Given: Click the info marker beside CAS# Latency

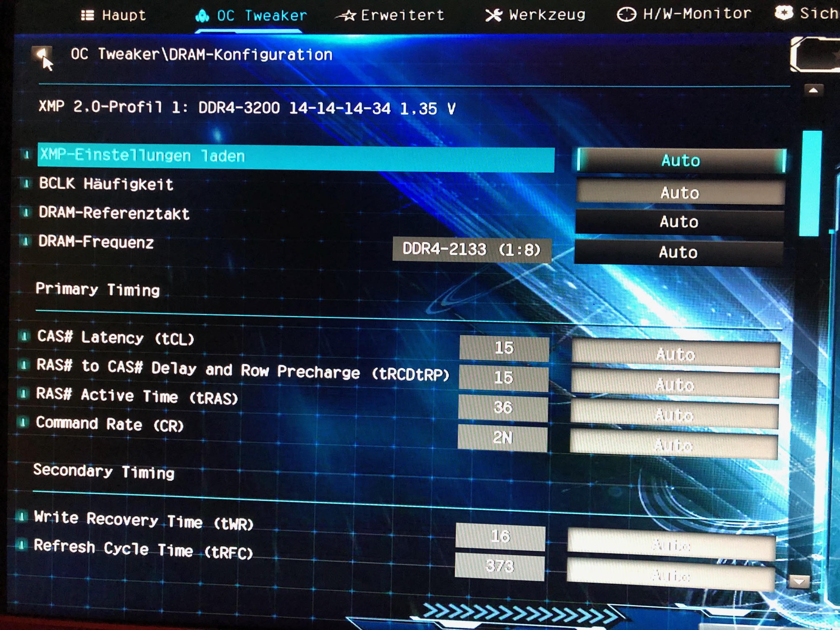Looking at the screenshot, I should (24, 336).
